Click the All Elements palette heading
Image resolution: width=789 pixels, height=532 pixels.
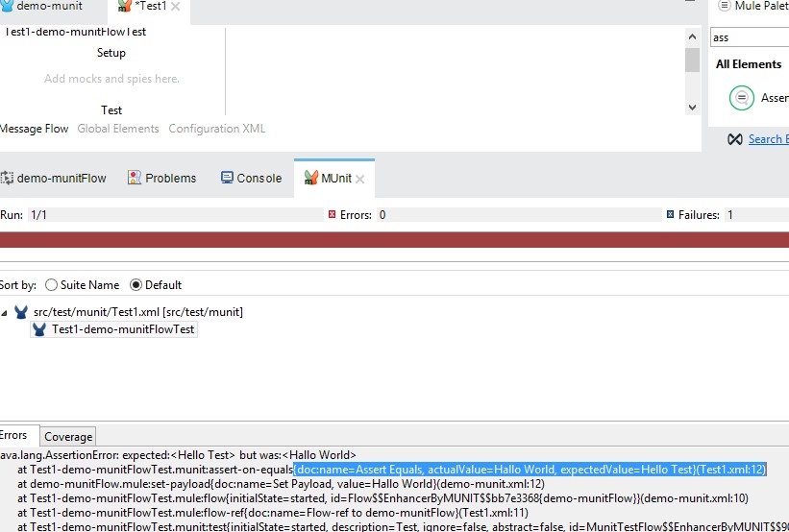(x=749, y=64)
